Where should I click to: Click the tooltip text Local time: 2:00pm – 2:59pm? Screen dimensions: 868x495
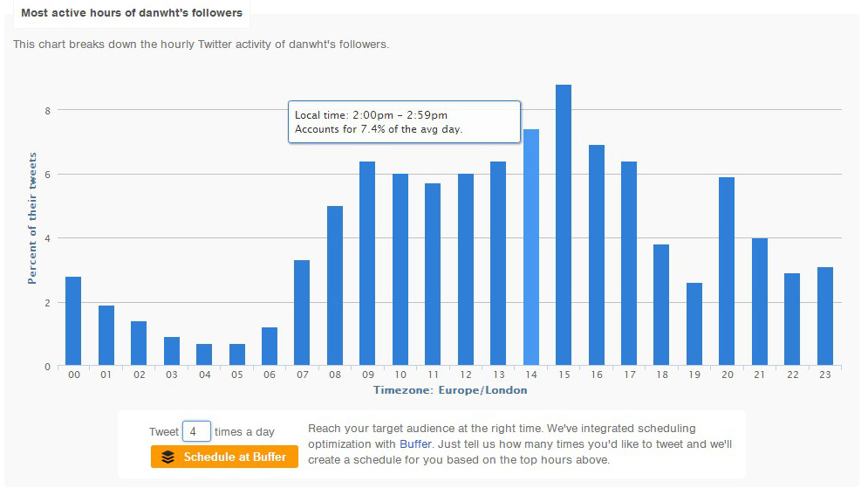pyautogui.click(x=371, y=115)
